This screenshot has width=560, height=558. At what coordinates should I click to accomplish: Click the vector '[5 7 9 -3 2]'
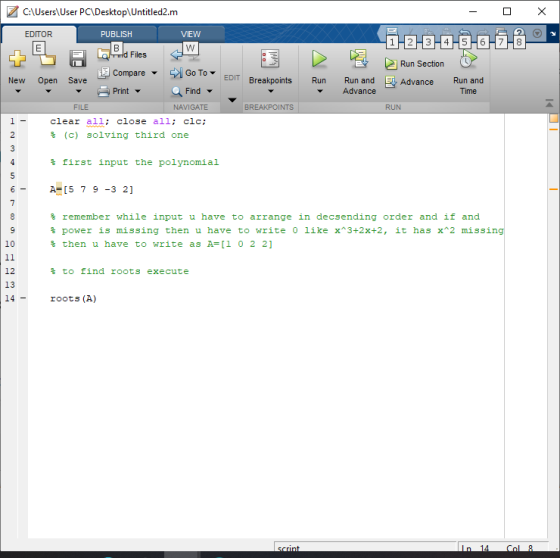(98, 189)
